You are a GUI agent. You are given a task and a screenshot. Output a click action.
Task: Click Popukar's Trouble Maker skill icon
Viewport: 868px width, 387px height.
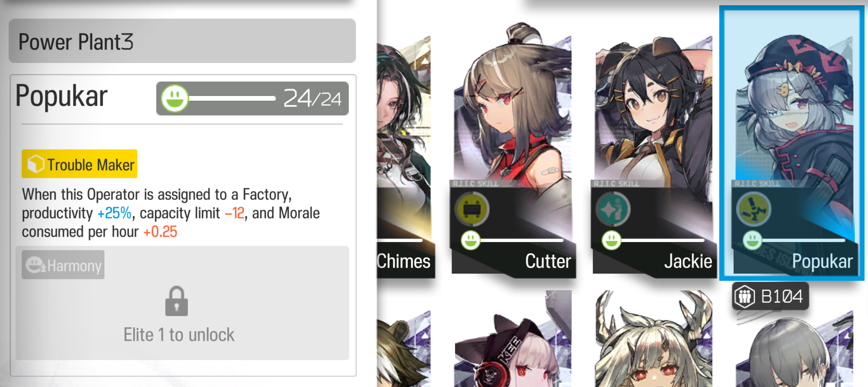tap(754, 209)
